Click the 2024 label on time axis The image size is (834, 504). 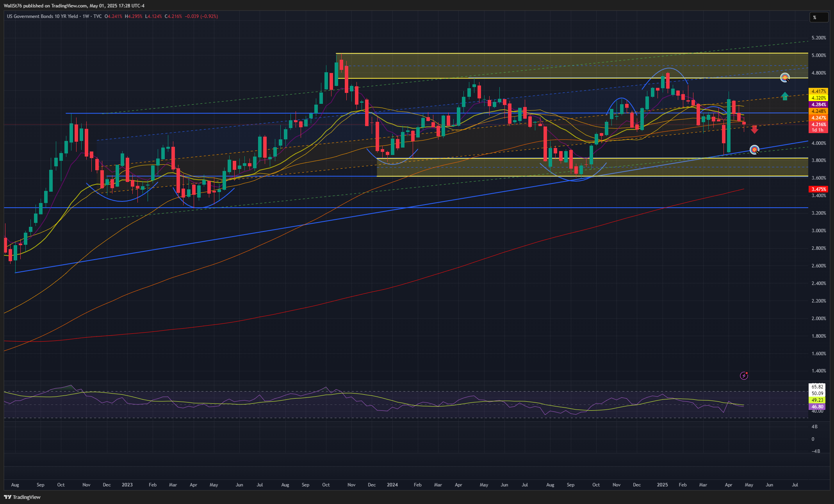[392, 485]
